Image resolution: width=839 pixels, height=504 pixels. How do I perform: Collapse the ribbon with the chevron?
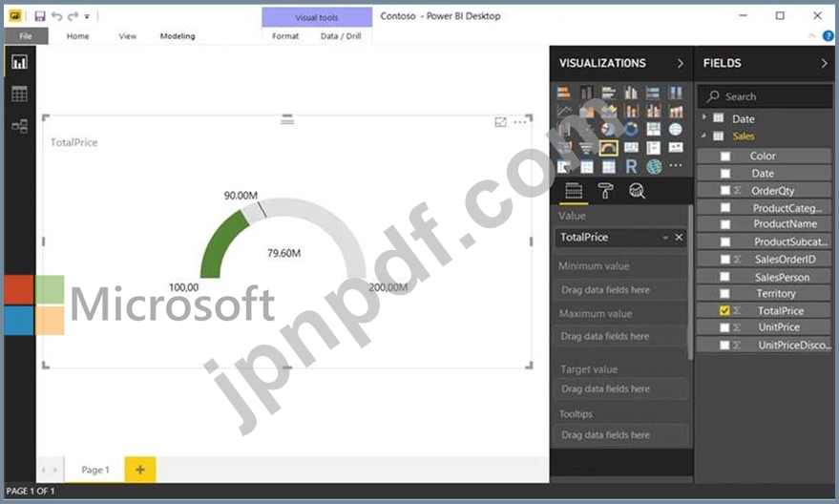811,36
